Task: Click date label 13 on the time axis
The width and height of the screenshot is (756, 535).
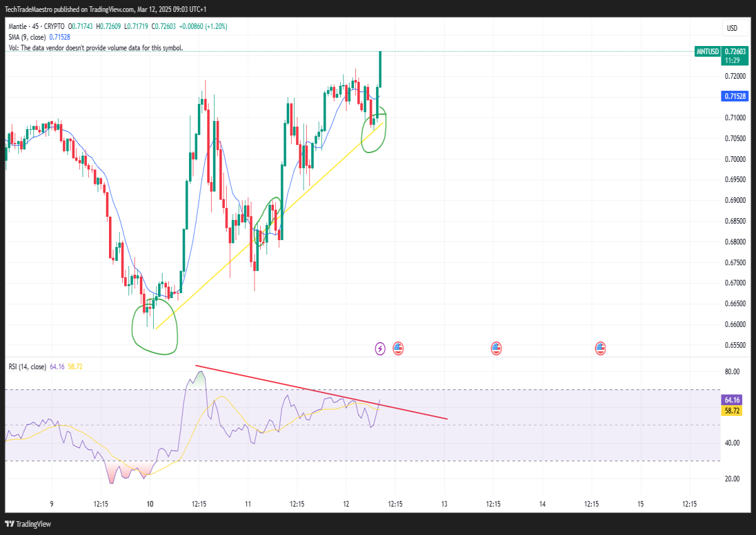Action: [444, 504]
